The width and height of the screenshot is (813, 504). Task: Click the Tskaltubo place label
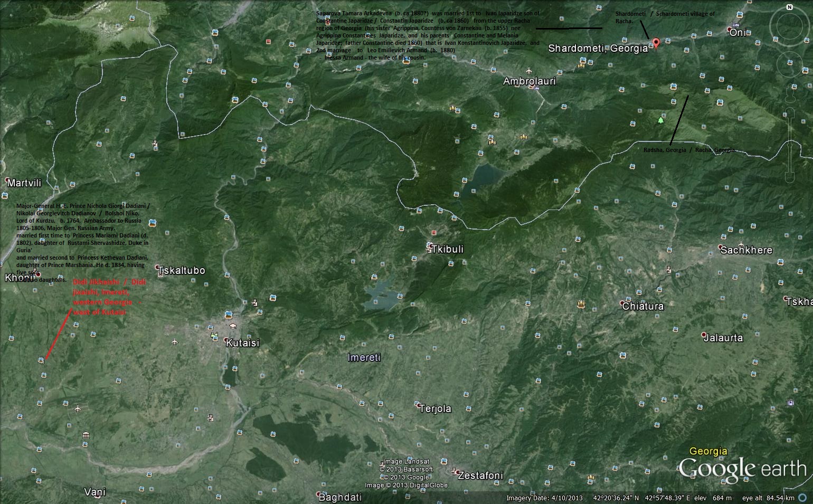coord(182,270)
